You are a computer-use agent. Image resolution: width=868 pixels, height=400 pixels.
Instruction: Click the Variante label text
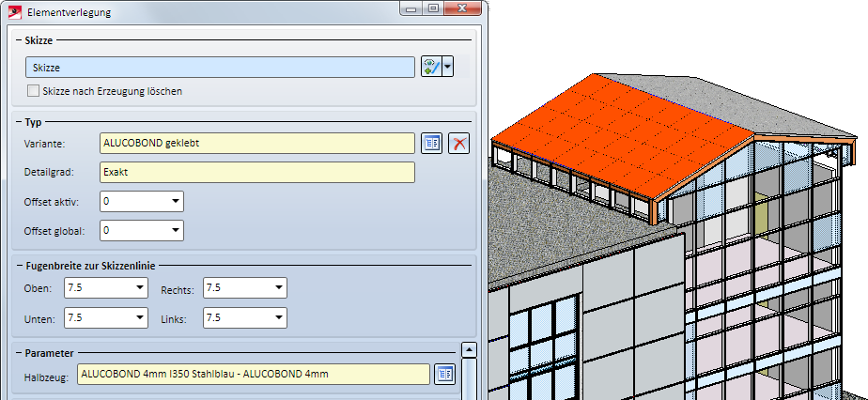click(44, 144)
